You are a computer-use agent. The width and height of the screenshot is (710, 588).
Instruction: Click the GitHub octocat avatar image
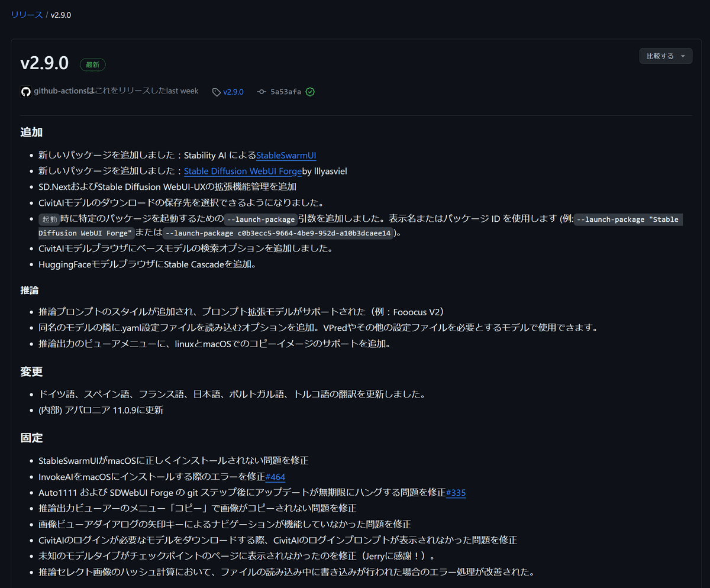click(x=26, y=92)
